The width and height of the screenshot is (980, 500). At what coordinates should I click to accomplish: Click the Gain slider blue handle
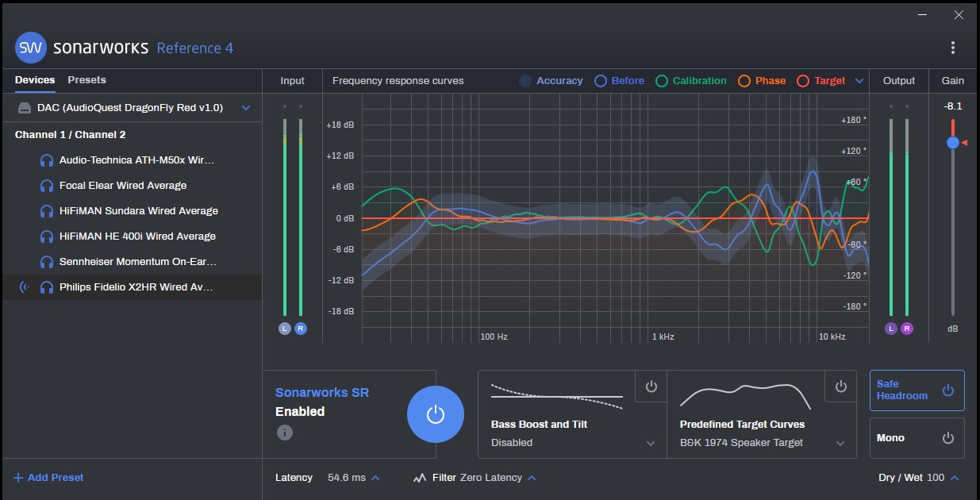pos(952,143)
